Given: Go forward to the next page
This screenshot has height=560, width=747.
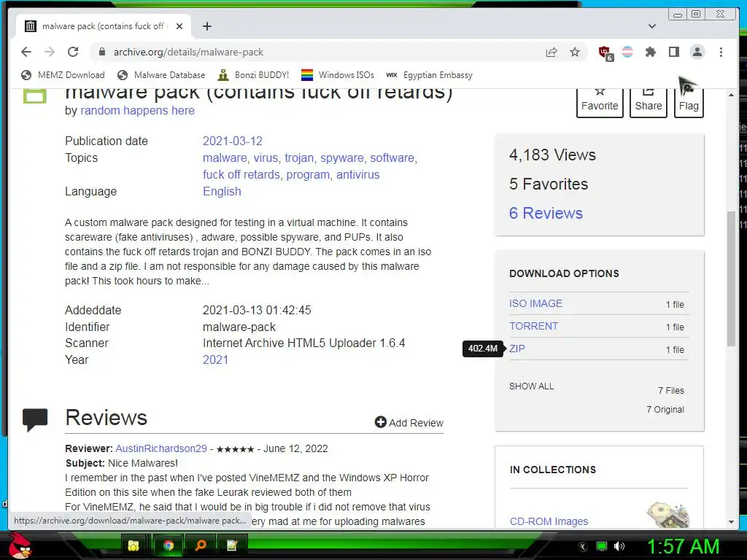Looking at the screenshot, I should pyautogui.click(x=50, y=52).
